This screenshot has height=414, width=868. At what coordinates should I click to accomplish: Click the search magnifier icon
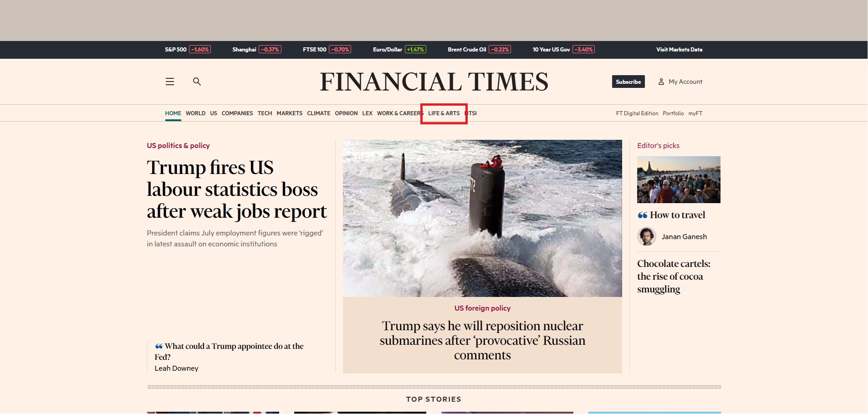197,82
